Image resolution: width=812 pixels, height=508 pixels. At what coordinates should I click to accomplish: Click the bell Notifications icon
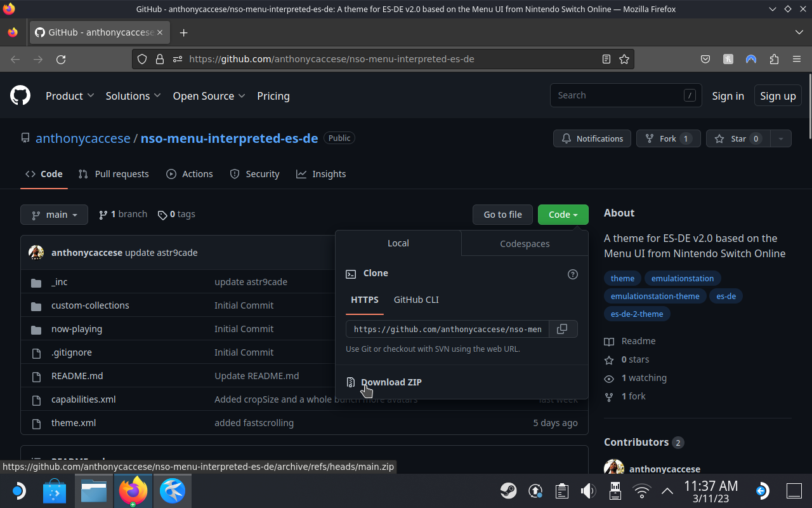(566, 138)
